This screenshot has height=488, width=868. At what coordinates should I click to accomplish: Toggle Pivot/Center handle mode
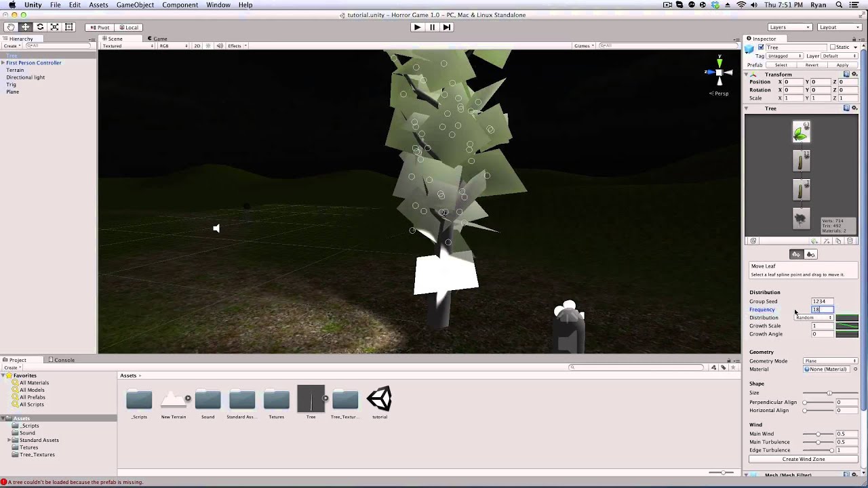pos(99,28)
